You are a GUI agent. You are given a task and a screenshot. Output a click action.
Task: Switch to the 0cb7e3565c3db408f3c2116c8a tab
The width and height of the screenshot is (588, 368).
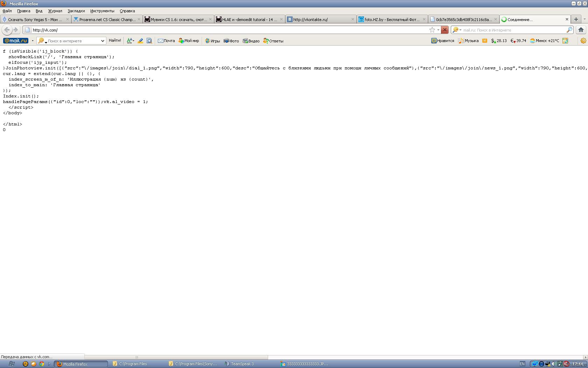pos(463,19)
